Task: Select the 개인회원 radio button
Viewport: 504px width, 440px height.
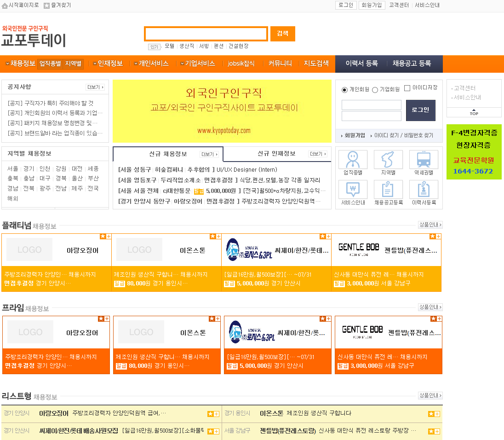Action: tap(344, 90)
